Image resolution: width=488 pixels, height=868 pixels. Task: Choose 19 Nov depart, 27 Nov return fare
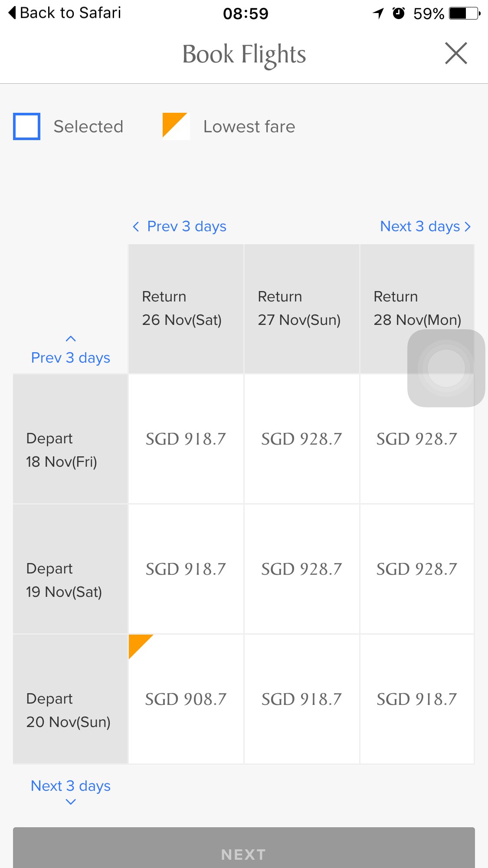(301, 569)
